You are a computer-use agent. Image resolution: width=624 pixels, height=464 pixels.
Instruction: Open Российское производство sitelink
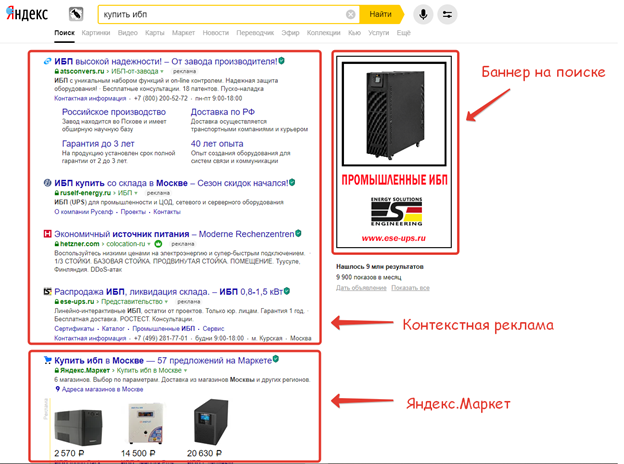(x=114, y=112)
